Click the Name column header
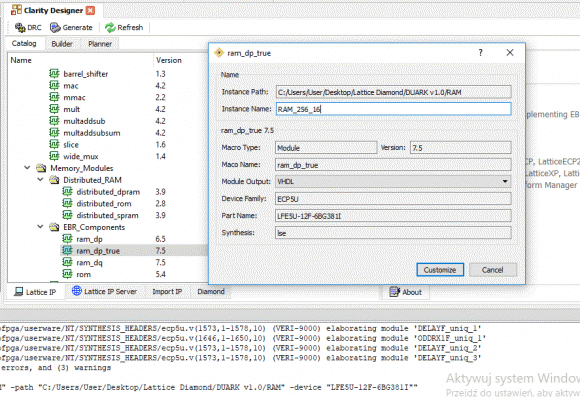 [x=80, y=60]
